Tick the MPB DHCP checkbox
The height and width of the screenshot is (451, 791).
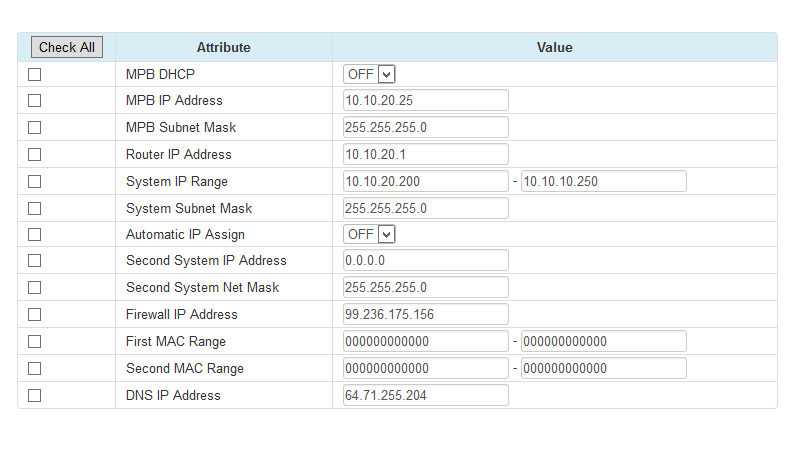34,75
